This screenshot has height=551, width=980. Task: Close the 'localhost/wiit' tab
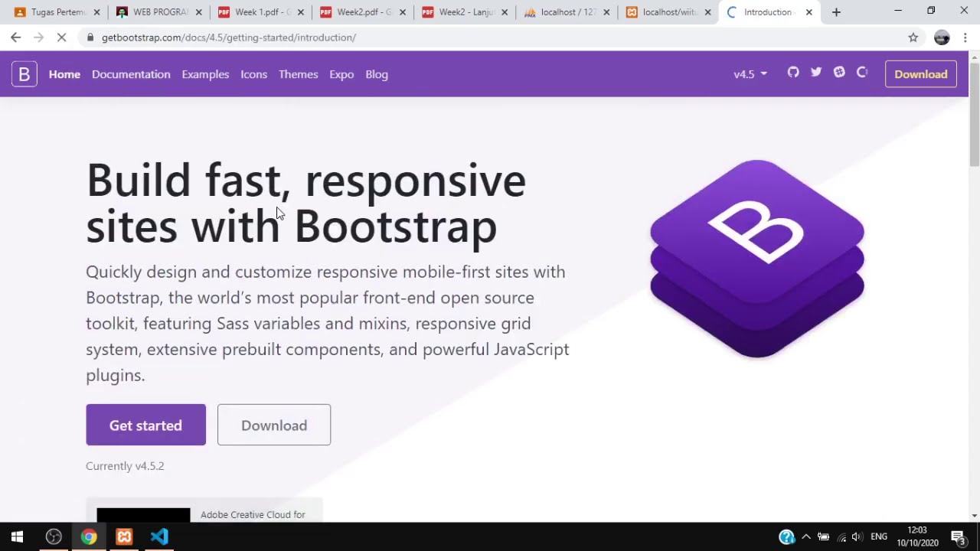point(708,12)
